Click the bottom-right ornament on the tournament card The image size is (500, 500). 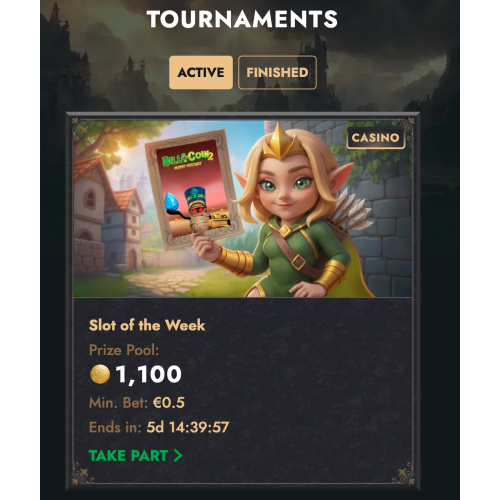coord(403,473)
